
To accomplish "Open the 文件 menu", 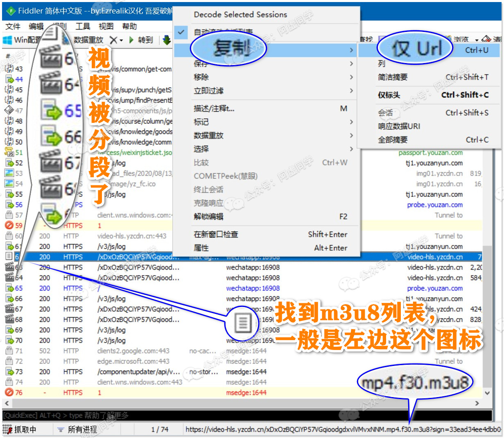I will [x=13, y=26].
